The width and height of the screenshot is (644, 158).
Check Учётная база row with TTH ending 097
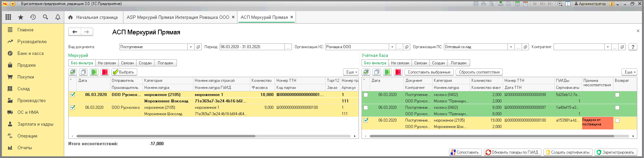point(366,107)
